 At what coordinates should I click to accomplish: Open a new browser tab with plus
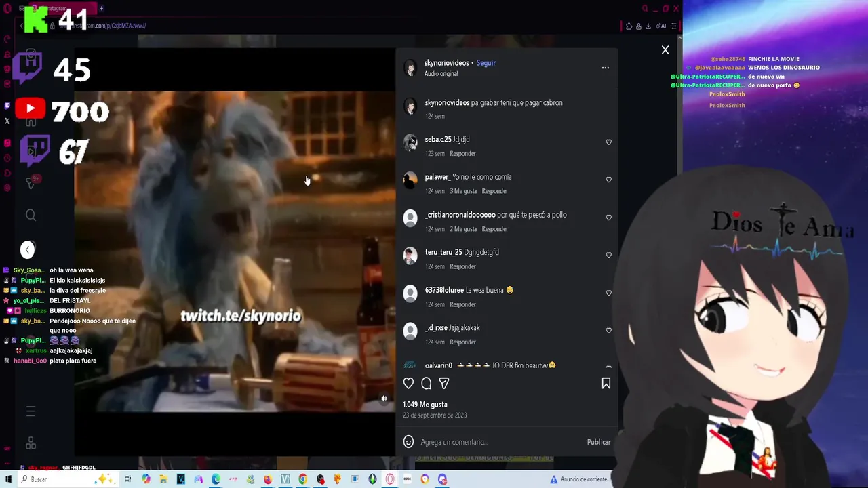(101, 8)
